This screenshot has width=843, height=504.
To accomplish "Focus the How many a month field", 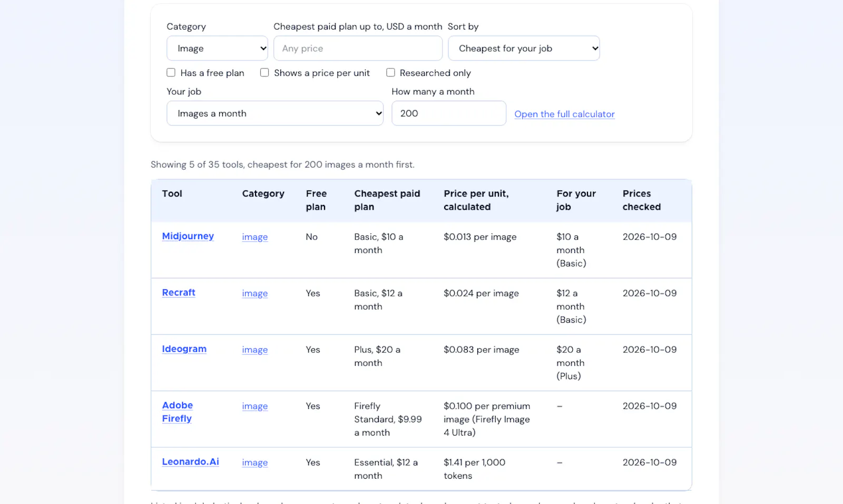I will coord(449,113).
